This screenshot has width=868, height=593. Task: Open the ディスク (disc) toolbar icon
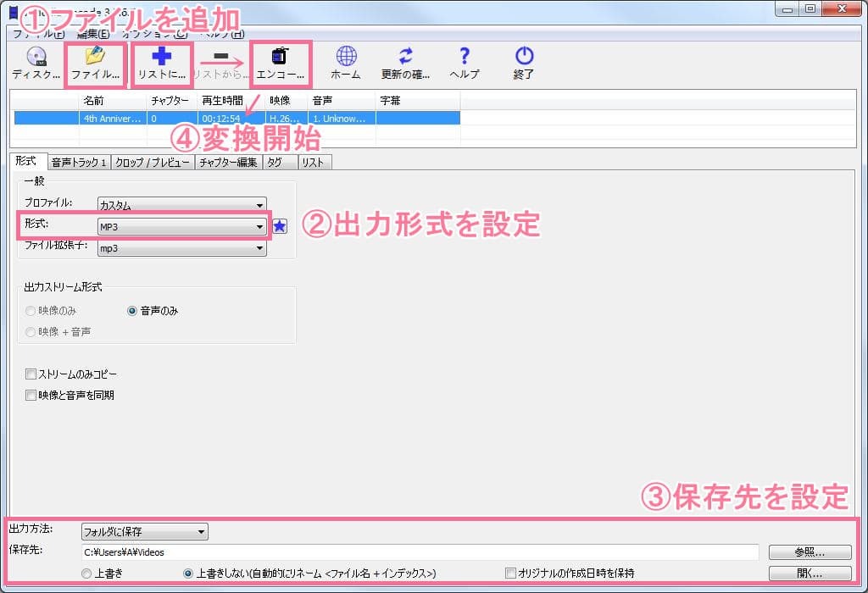pos(36,63)
